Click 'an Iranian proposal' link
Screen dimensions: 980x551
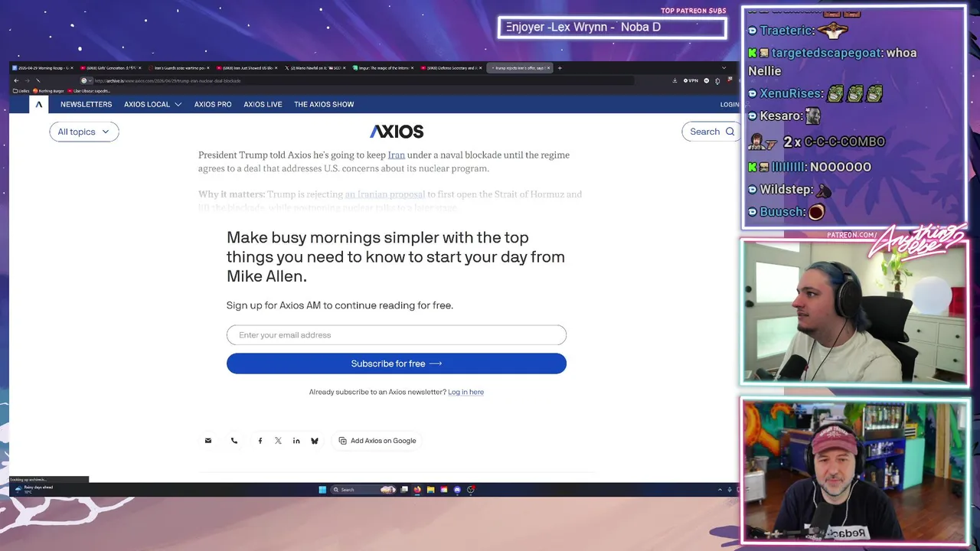[385, 194]
